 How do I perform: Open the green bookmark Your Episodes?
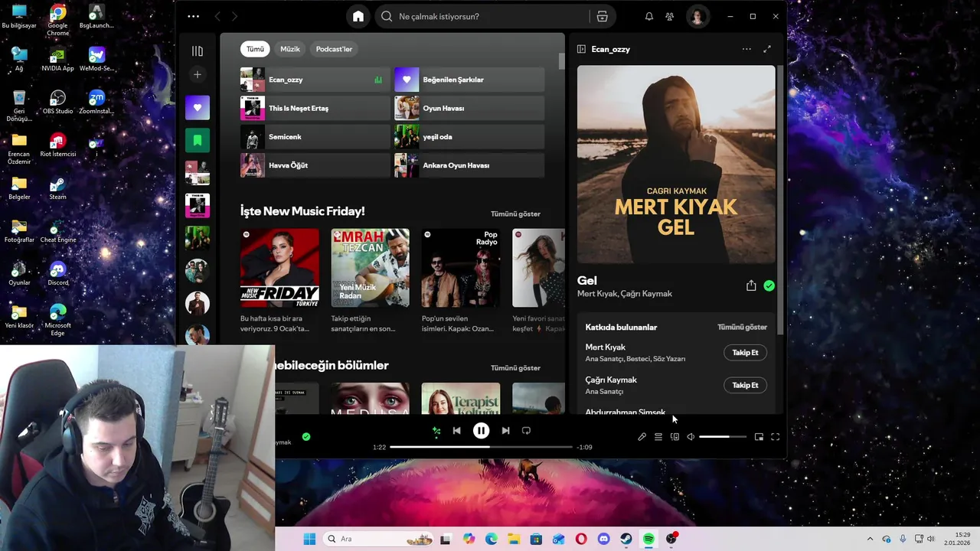(x=198, y=140)
